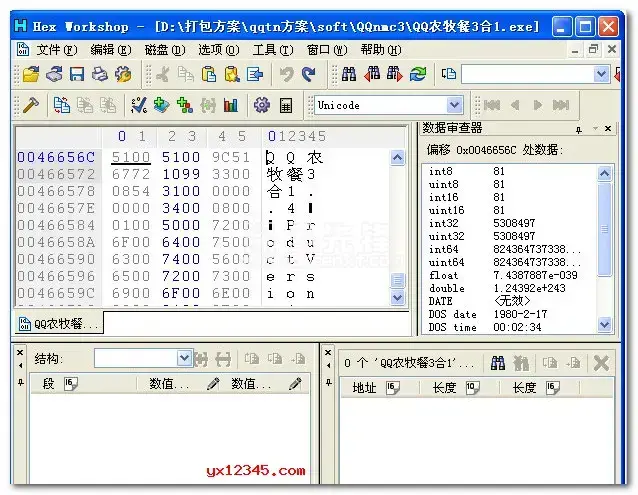Click Data Inspector scrollbar down arrow

coord(605,324)
